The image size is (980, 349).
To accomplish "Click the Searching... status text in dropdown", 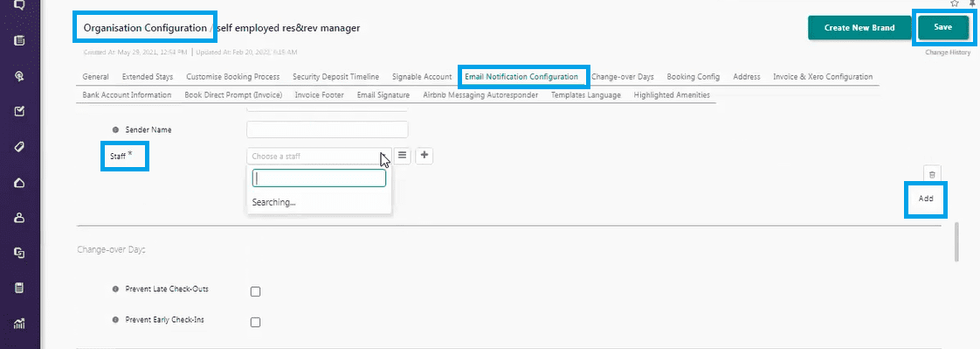I will (273, 203).
